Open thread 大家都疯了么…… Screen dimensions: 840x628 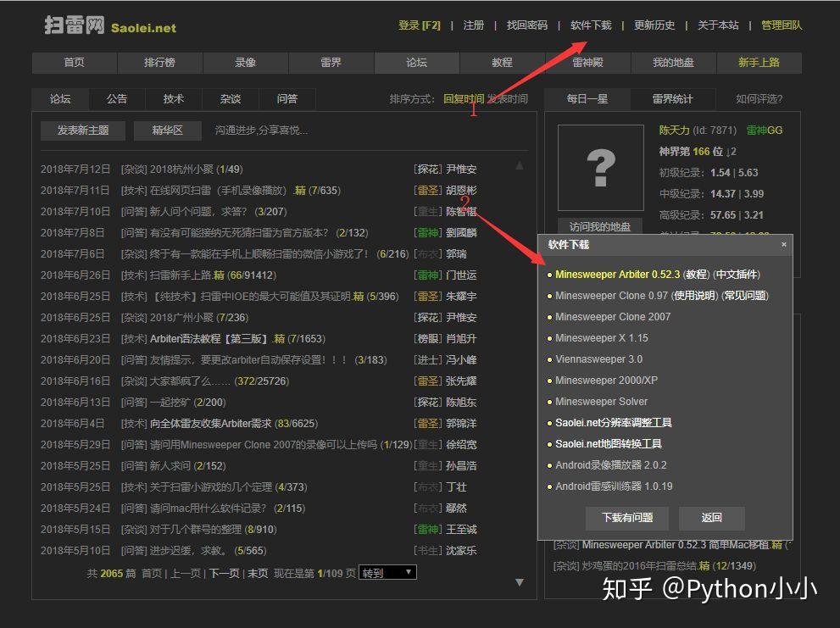(190, 381)
